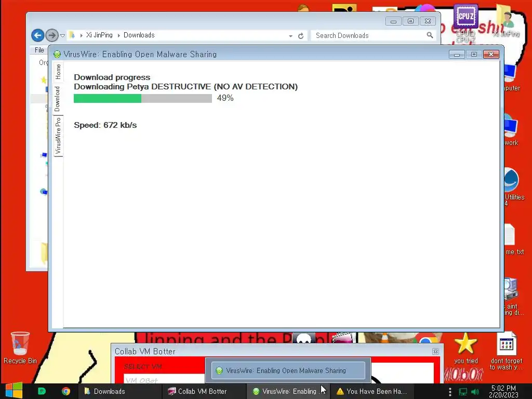Show hidden tray icons via dots
Screen dimensions: 532x399
coord(450,392)
